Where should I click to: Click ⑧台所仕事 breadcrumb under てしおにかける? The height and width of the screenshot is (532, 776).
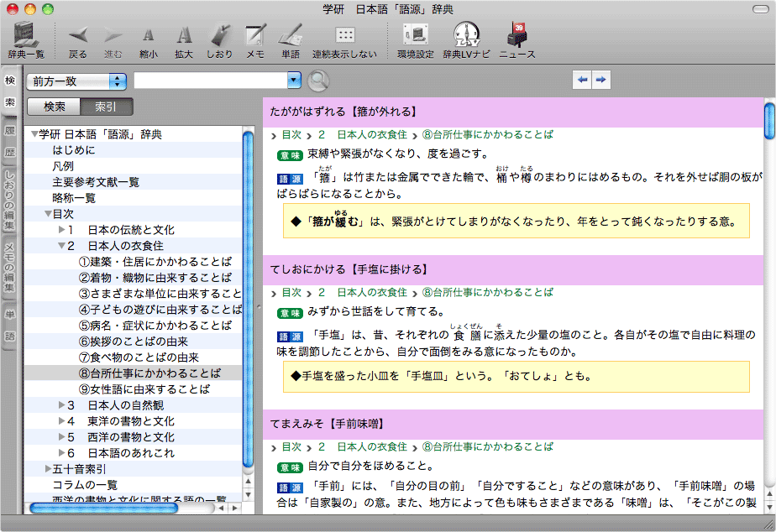(487, 292)
